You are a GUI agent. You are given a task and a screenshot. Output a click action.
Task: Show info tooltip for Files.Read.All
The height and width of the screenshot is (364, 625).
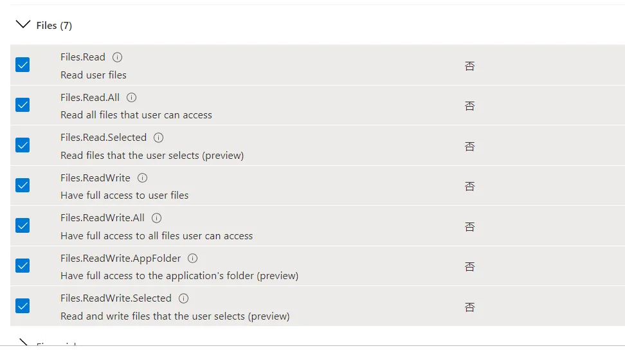click(x=132, y=97)
